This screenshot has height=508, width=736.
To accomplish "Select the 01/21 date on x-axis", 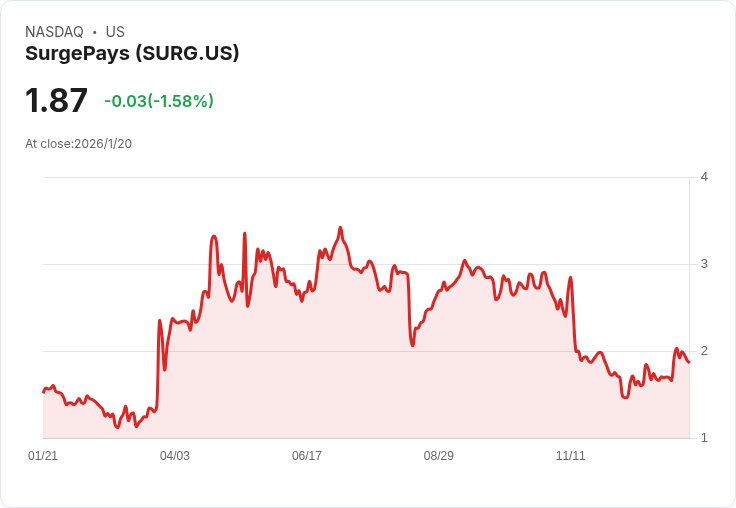I will [x=43, y=456].
